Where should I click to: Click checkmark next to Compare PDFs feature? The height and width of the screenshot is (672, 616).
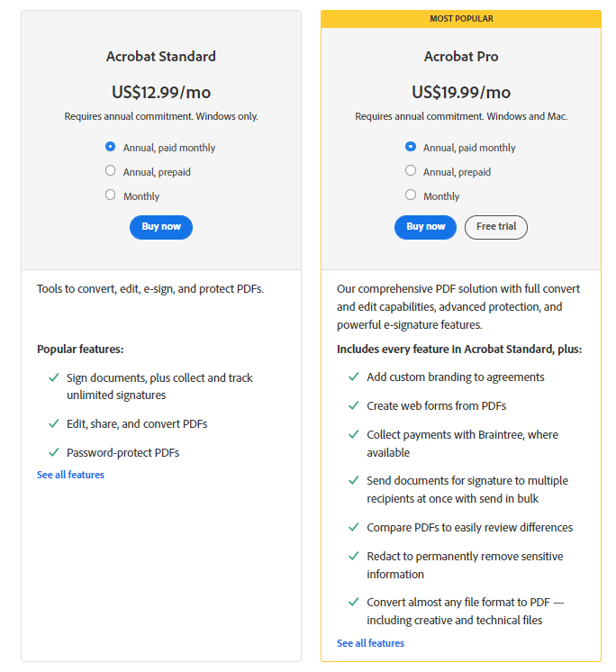click(x=354, y=527)
